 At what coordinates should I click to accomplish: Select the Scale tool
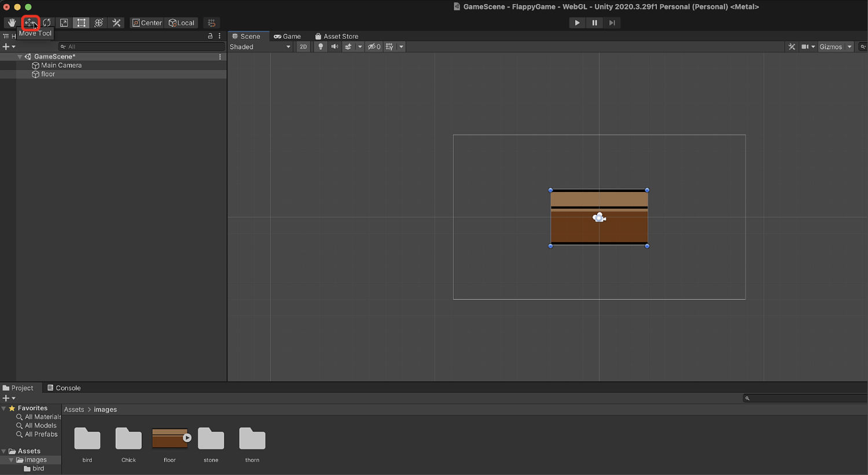pyautogui.click(x=64, y=23)
